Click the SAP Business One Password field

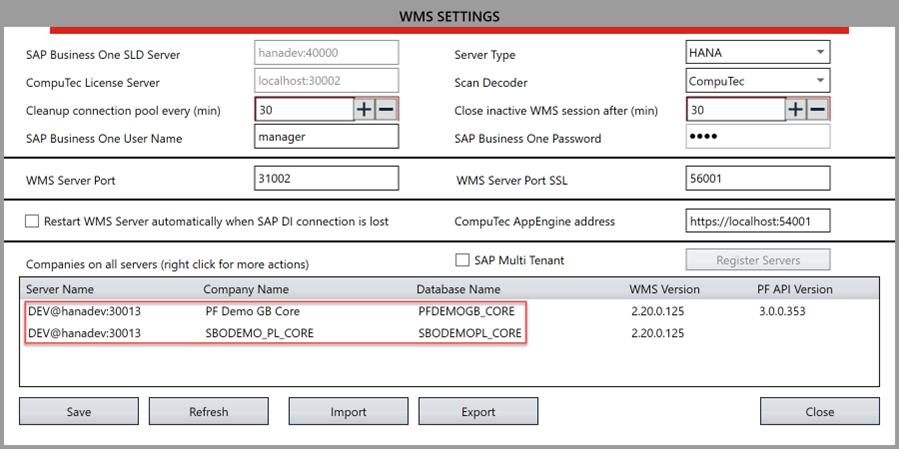tap(758, 137)
